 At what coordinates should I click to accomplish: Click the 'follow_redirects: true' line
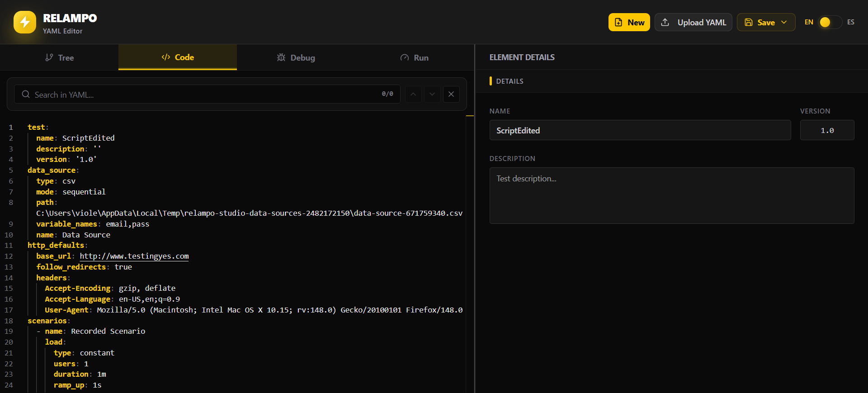[84, 267]
